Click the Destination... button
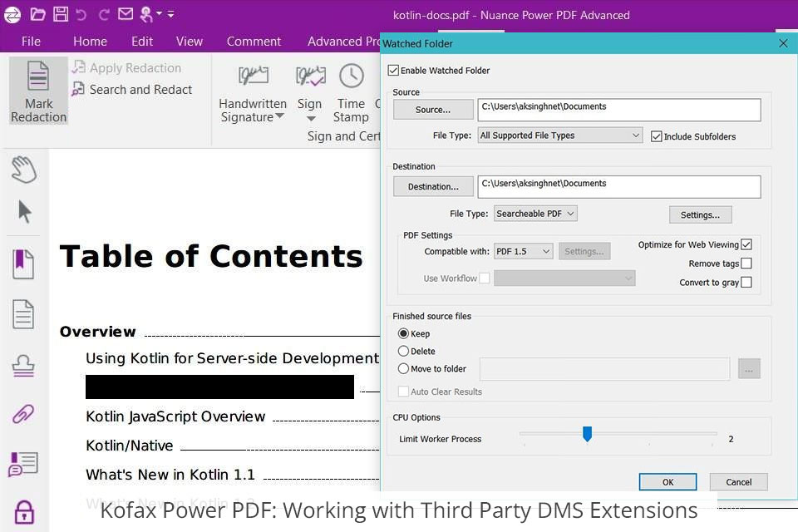This screenshot has width=798, height=532. 433,186
